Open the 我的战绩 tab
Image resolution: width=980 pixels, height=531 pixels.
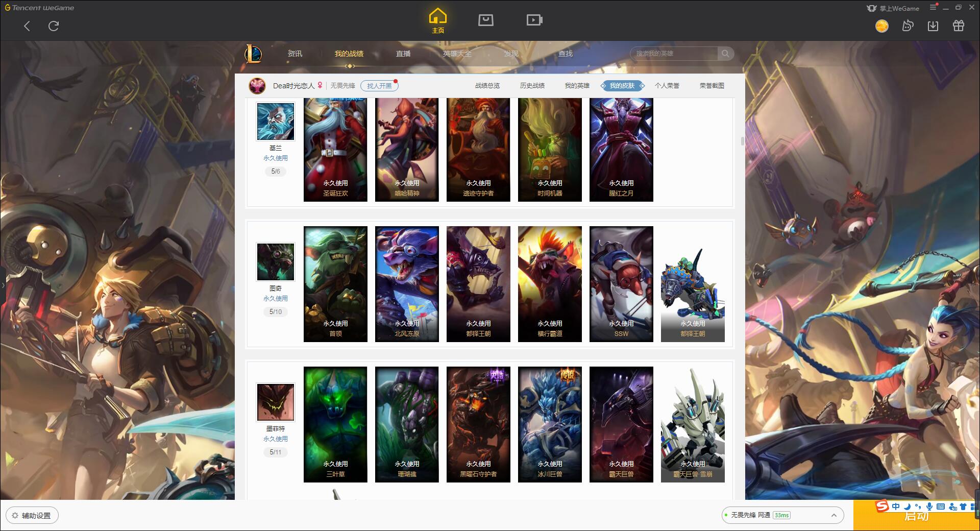click(x=349, y=54)
